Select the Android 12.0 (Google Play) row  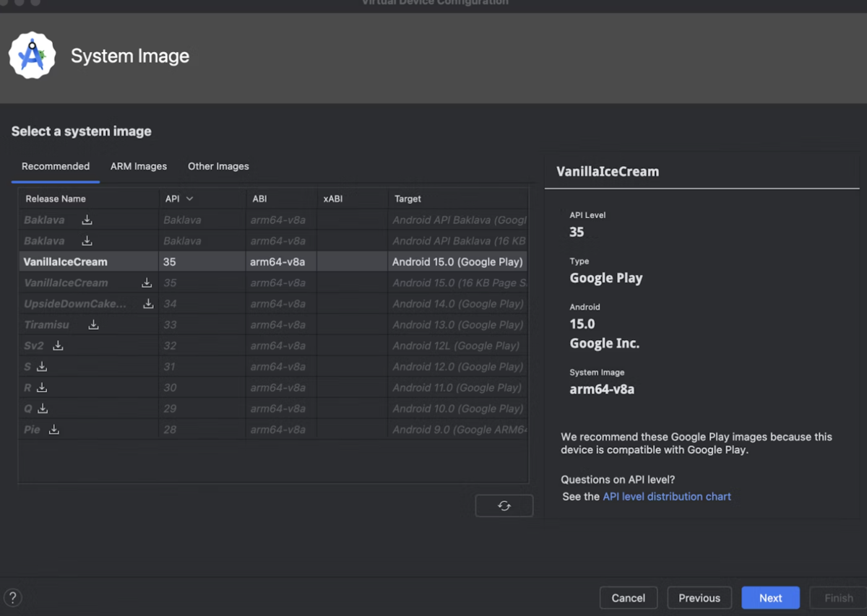tap(273, 366)
